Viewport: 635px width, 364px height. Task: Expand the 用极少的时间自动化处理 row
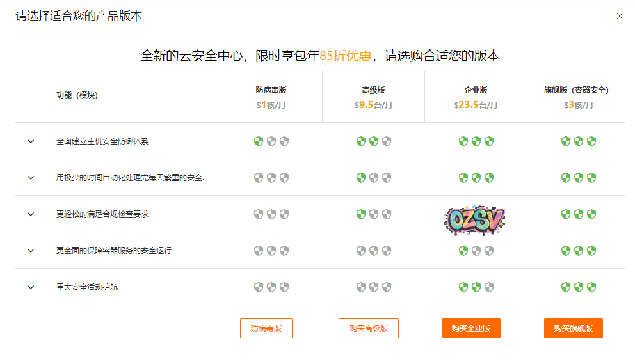click(31, 178)
